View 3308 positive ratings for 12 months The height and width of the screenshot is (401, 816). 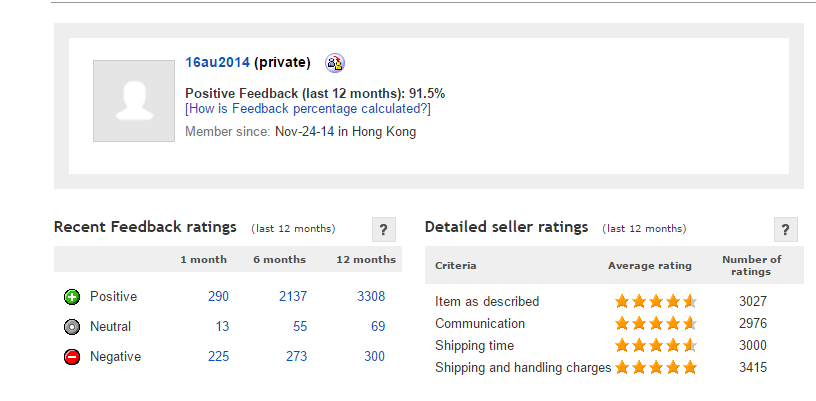click(371, 296)
